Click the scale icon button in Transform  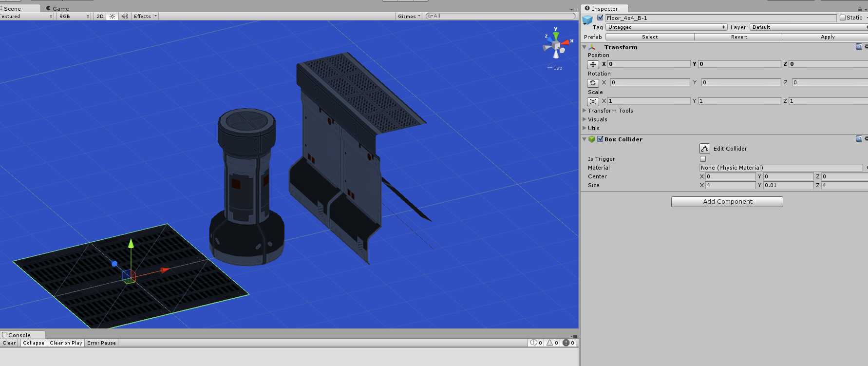593,101
